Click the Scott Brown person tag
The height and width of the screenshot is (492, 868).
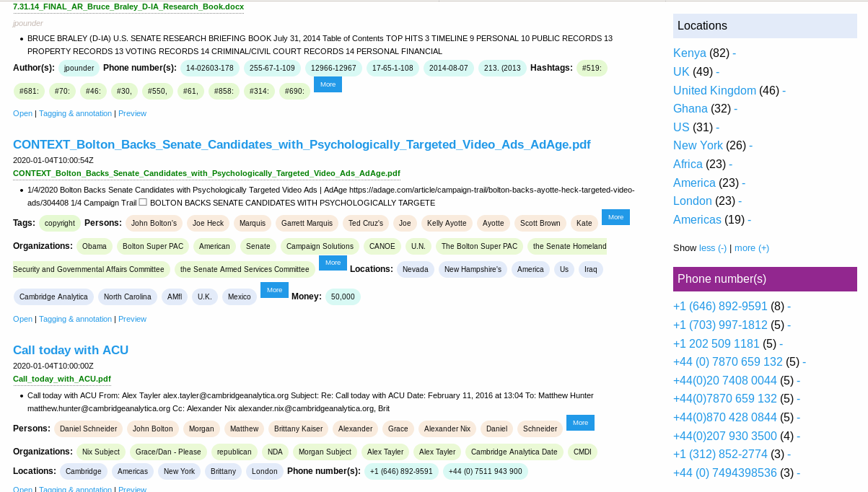click(x=540, y=224)
